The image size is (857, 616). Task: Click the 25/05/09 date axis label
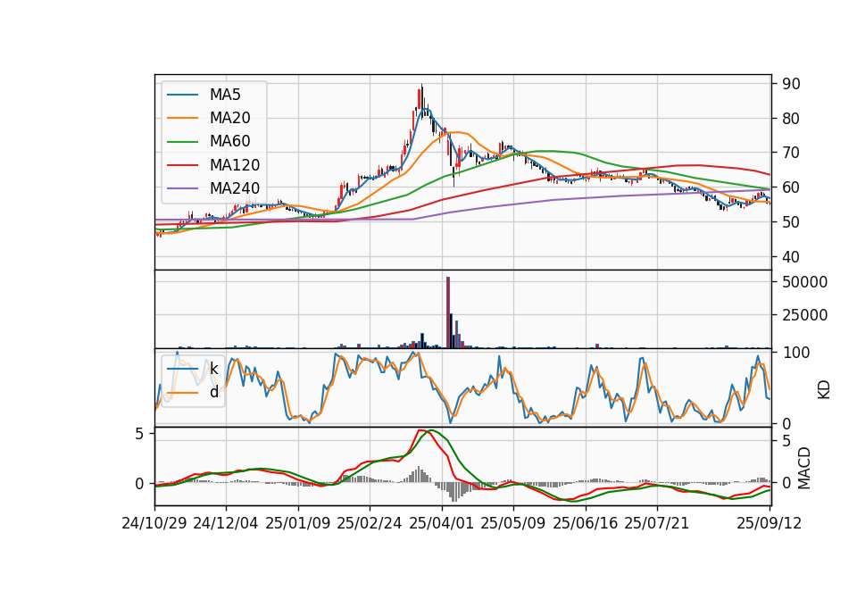click(x=512, y=524)
